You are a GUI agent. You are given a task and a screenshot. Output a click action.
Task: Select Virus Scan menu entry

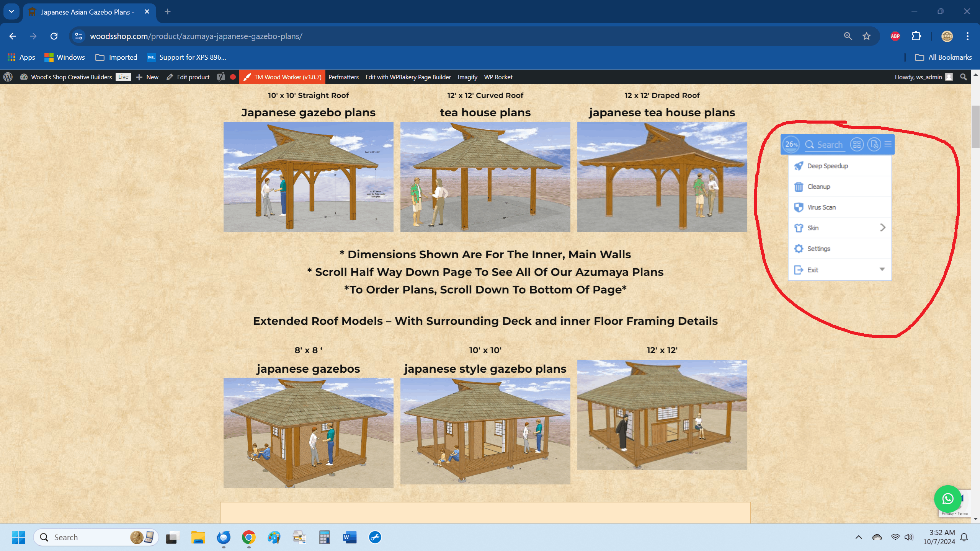click(840, 207)
